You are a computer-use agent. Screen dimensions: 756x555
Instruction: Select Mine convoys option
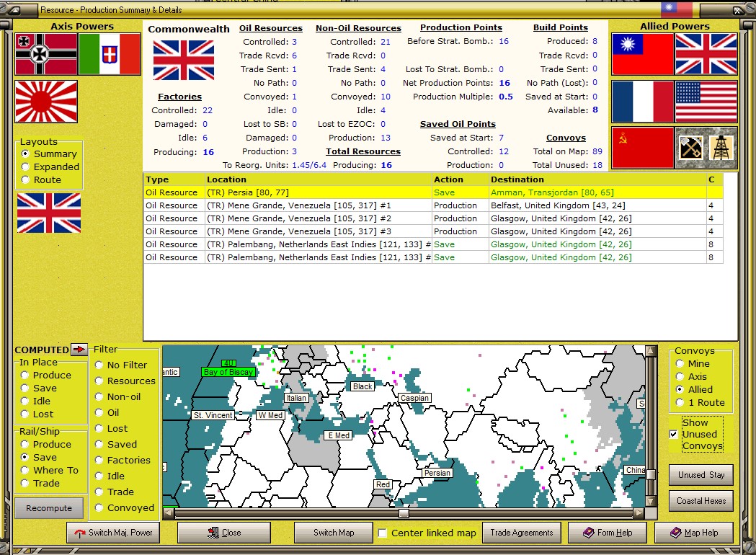(x=693, y=363)
